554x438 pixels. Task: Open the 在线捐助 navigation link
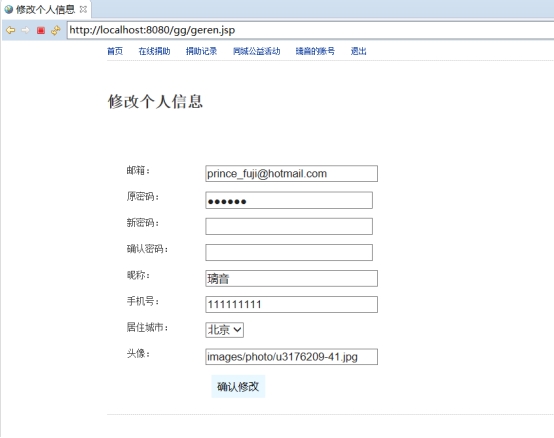click(154, 51)
